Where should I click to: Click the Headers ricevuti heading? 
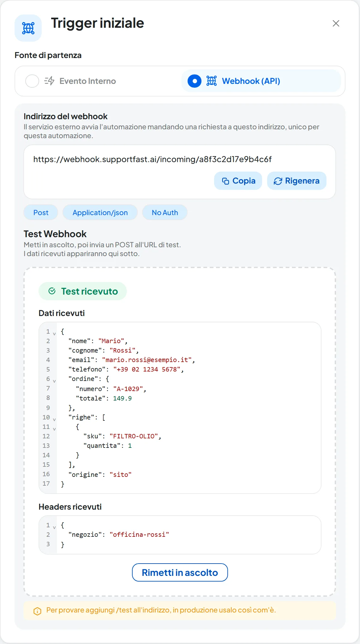click(70, 507)
